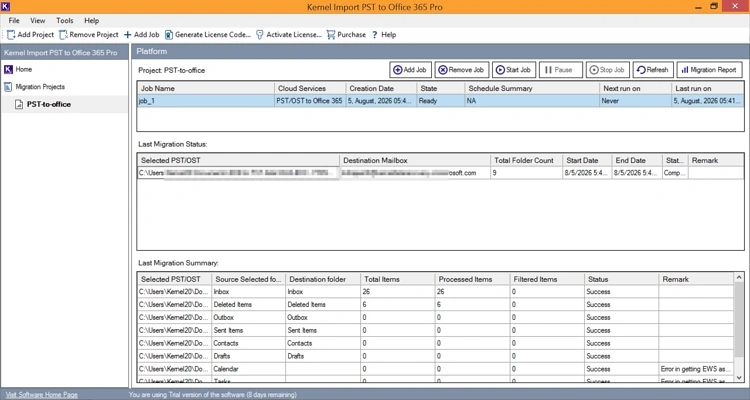Screen dimensions: 750x400
Task: Click the Total Items column header
Action: point(397,279)
